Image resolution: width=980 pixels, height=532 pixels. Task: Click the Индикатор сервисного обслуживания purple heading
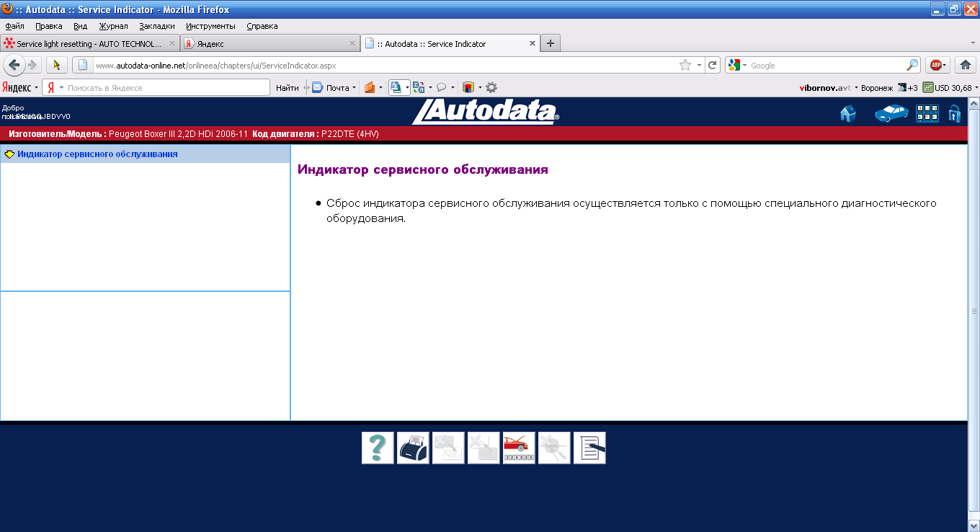coord(423,170)
